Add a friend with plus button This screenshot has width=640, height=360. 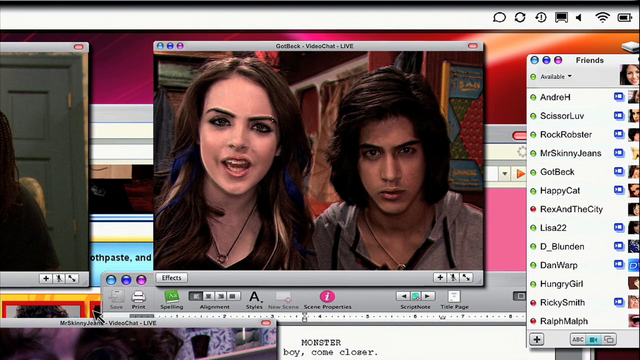[537, 339]
